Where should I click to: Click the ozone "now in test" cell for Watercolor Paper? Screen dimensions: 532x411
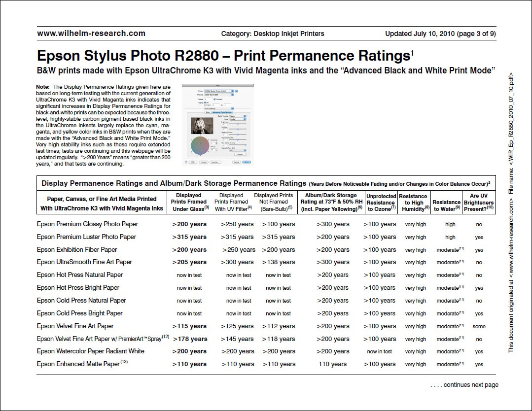point(379,352)
